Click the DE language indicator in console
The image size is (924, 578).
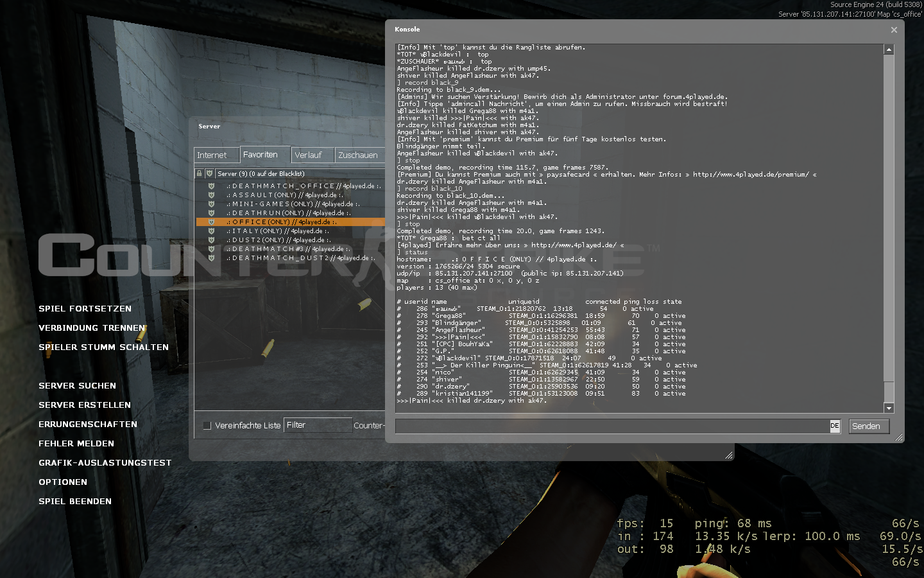(835, 426)
